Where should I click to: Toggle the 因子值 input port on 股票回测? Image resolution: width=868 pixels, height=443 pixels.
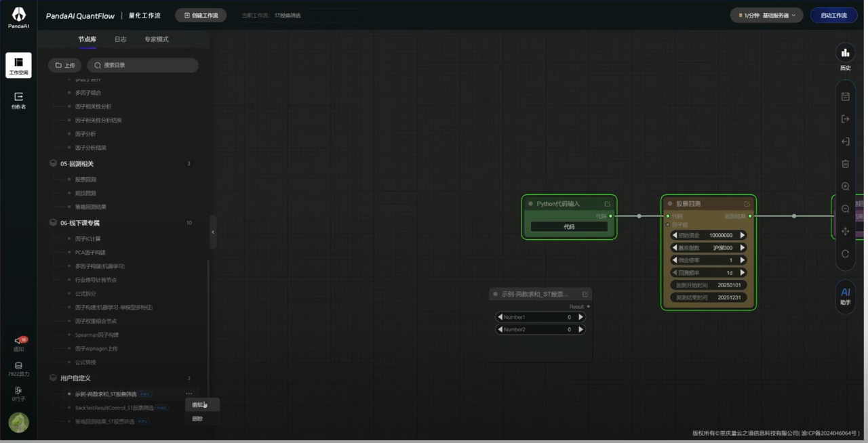668,225
